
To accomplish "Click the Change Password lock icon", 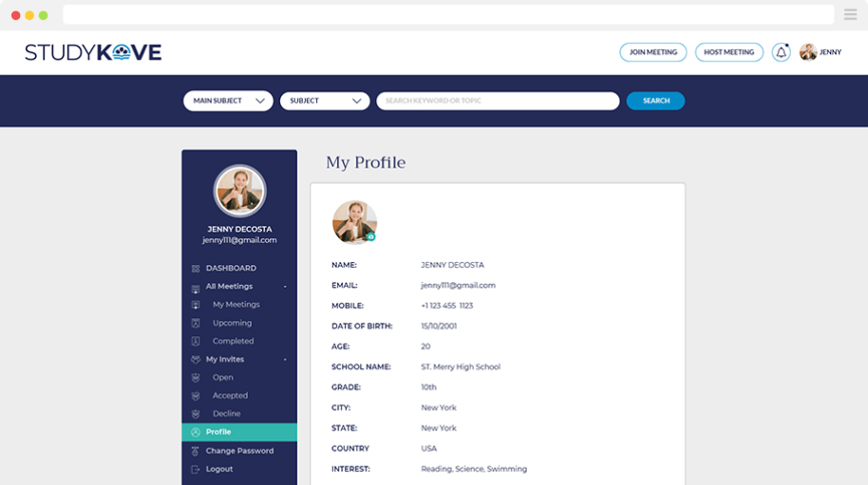I will click(x=196, y=451).
